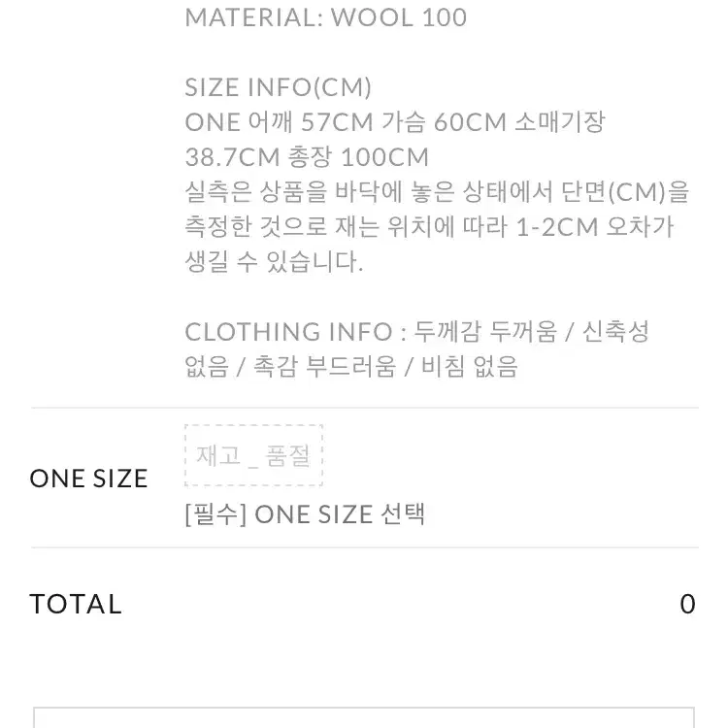Click the 두께감 두꺼움 description
The width and height of the screenshot is (728, 728).
(x=484, y=332)
